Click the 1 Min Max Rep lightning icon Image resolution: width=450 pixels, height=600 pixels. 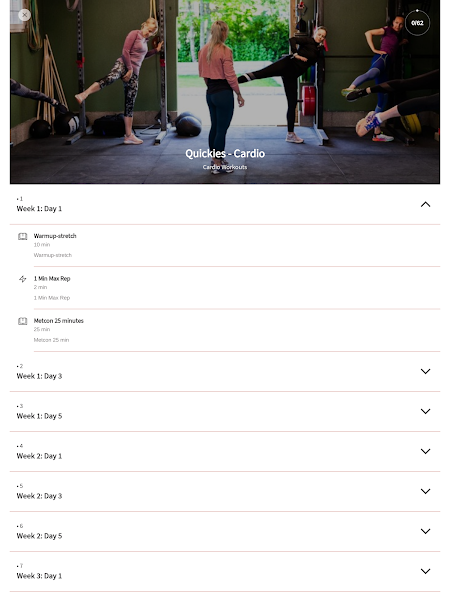point(23,279)
